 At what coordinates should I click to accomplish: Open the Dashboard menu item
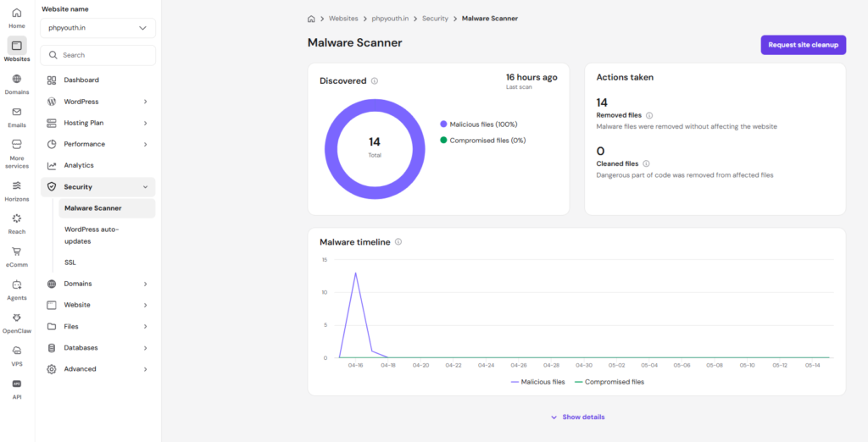(98, 80)
